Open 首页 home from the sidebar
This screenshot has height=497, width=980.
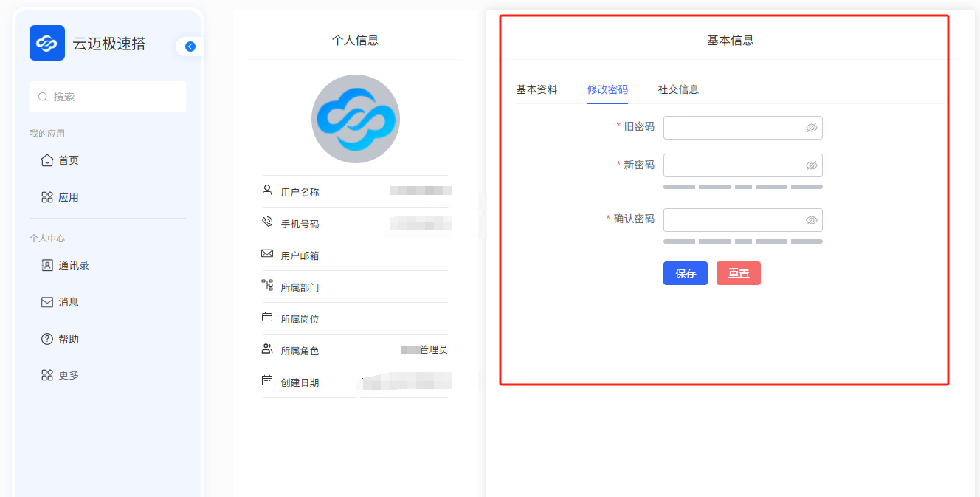click(68, 160)
